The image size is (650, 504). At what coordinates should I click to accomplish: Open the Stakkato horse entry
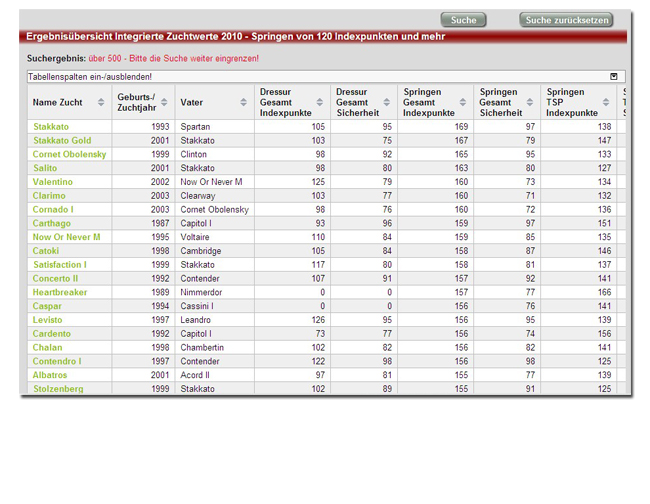coord(51,127)
